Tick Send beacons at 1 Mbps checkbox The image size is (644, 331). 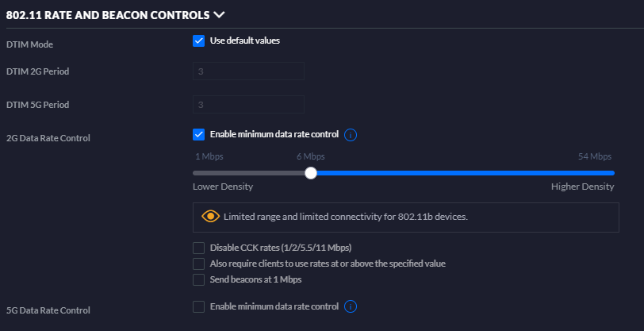point(199,279)
